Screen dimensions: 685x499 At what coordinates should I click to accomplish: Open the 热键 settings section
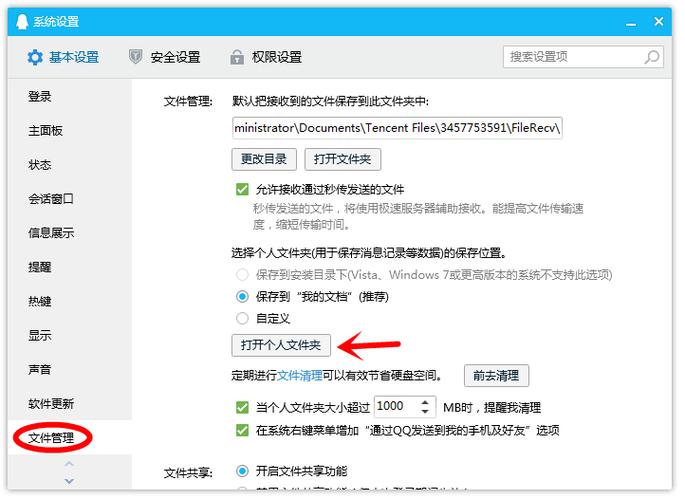pyautogui.click(x=40, y=301)
